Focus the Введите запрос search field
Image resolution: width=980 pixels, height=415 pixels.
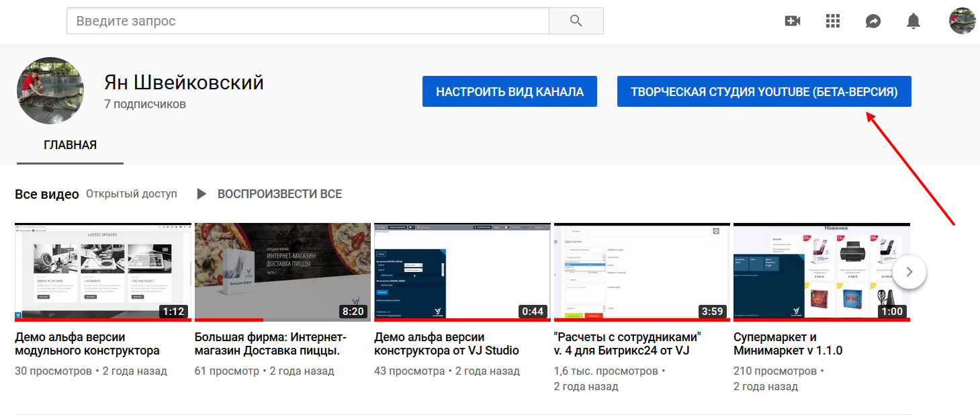pyautogui.click(x=308, y=21)
